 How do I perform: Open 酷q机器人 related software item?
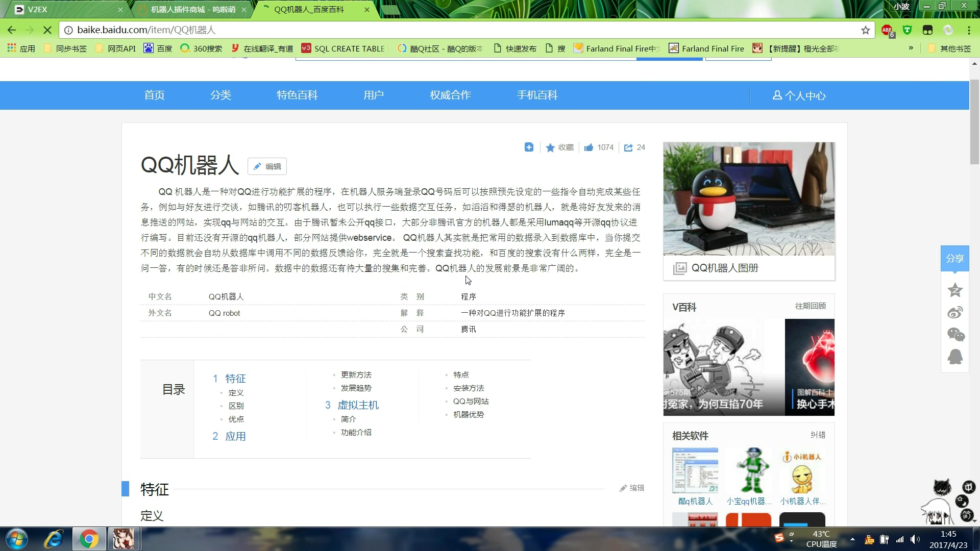(x=695, y=477)
